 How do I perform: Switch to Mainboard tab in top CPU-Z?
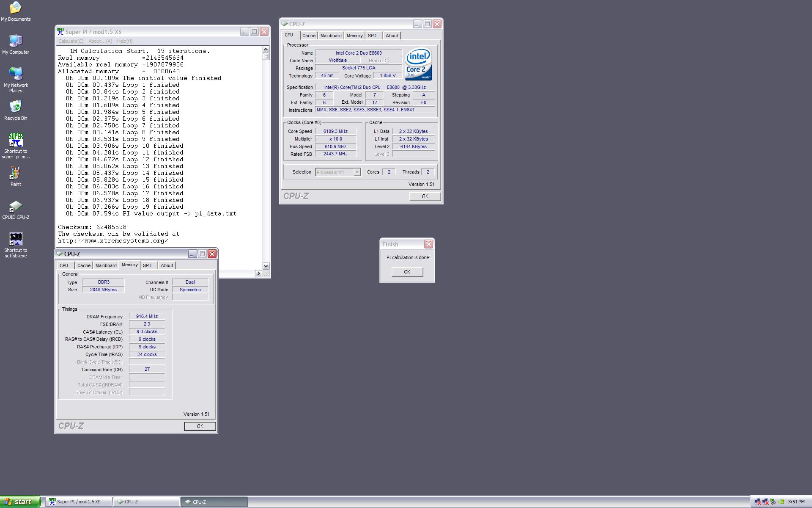click(331, 36)
